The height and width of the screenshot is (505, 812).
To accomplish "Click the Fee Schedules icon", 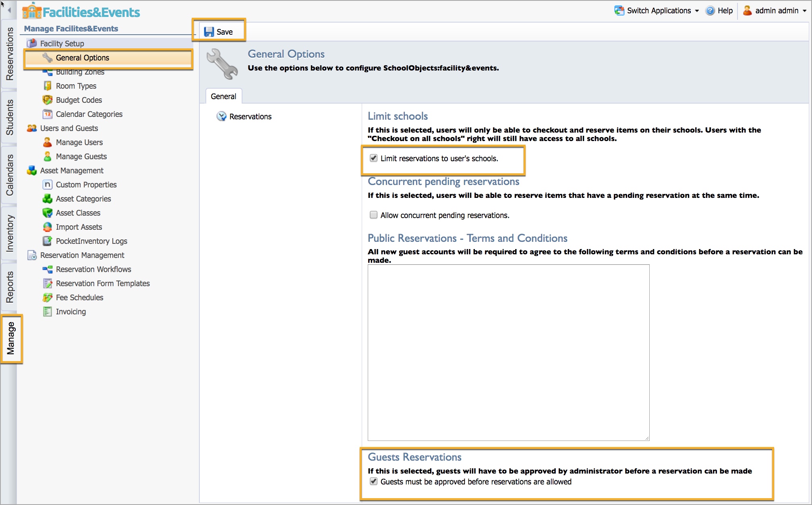I will 48,297.
